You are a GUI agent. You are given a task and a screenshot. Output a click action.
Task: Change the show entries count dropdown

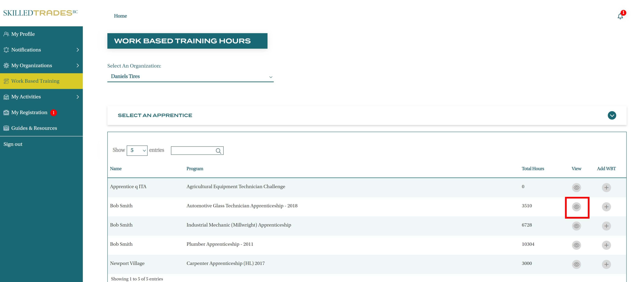pos(137,151)
